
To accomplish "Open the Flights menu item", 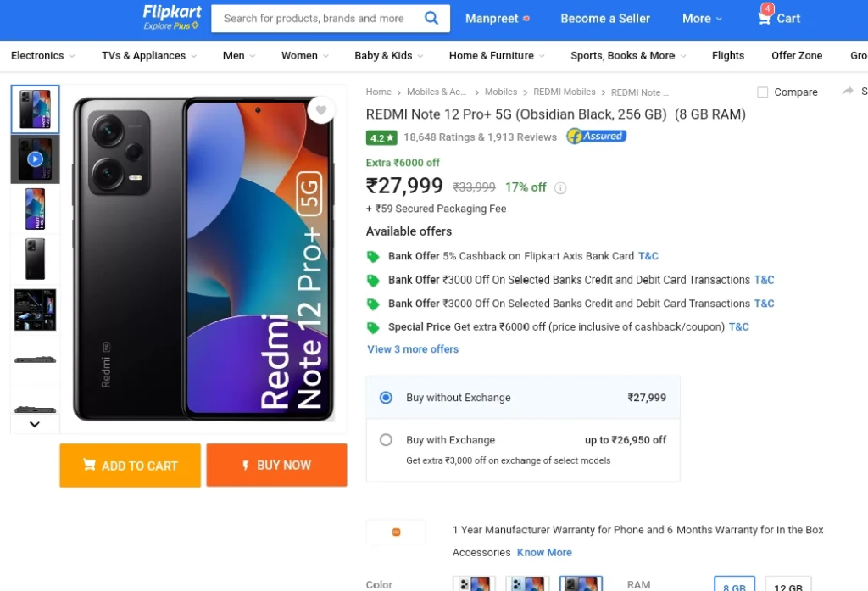I will point(728,55).
